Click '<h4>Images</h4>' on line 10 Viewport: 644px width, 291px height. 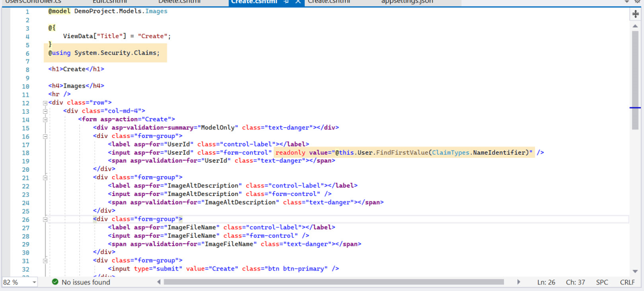coord(76,86)
